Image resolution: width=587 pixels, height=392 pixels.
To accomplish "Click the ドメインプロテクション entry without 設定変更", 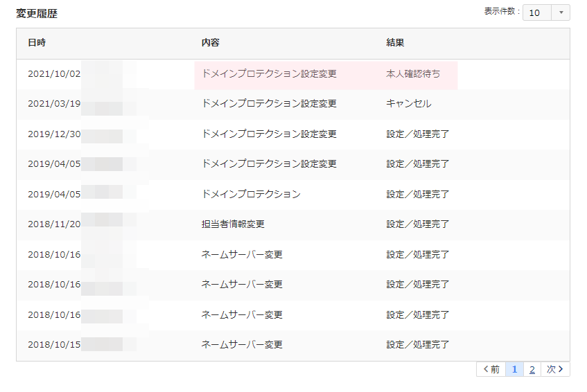I will tap(251, 194).
